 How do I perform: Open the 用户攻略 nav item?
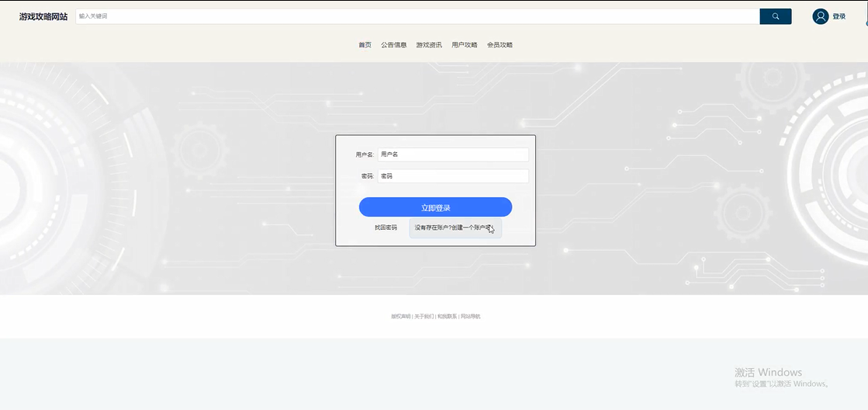pyautogui.click(x=465, y=45)
